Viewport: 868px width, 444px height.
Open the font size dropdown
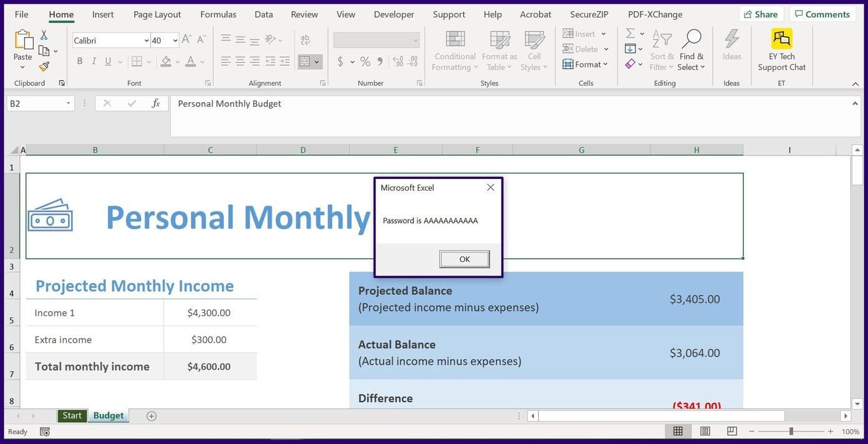coord(175,41)
